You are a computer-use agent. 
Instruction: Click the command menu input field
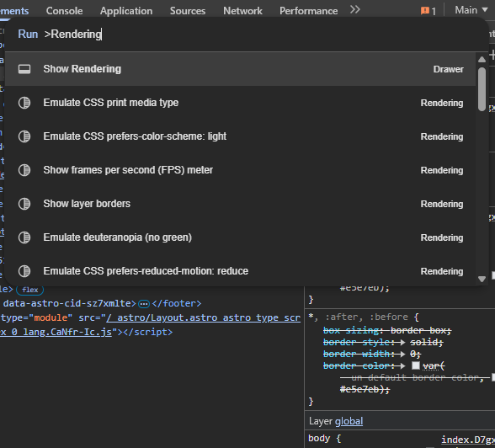click(246, 34)
